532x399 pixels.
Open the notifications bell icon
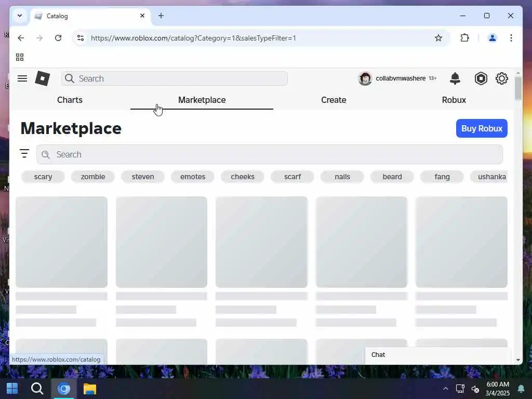click(x=455, y=78)
